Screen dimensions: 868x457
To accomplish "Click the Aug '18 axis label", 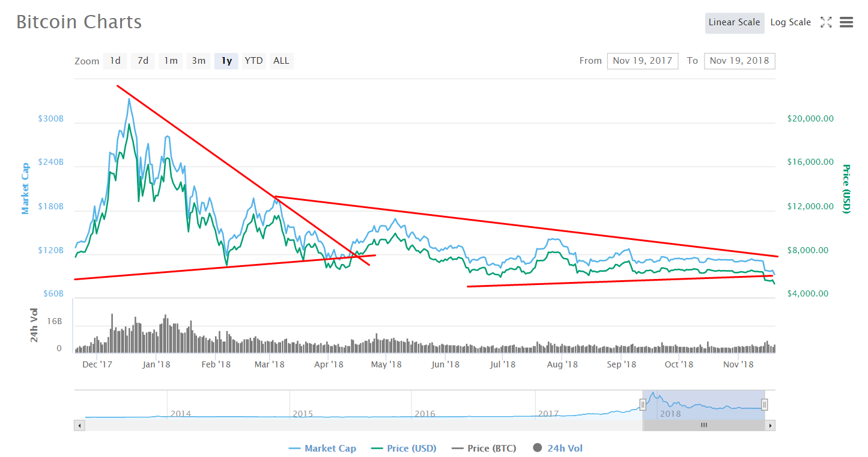I will click(563, 364).
